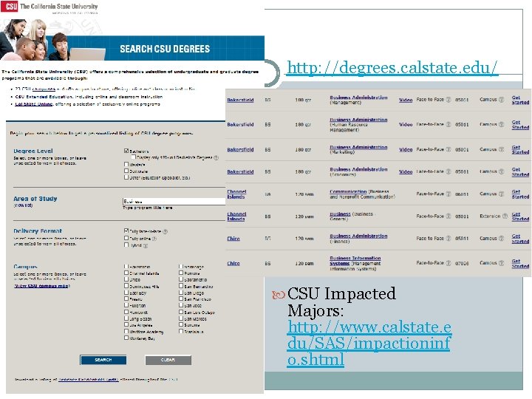
Task: Open help icon beside 120-unit Bachelor's Degrees option
Action: [216, 158]
